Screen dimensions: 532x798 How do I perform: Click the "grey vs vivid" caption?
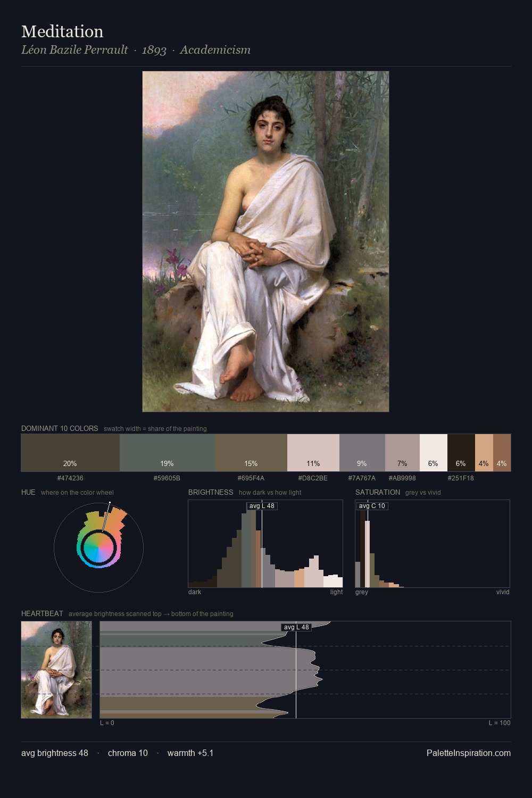423,493
